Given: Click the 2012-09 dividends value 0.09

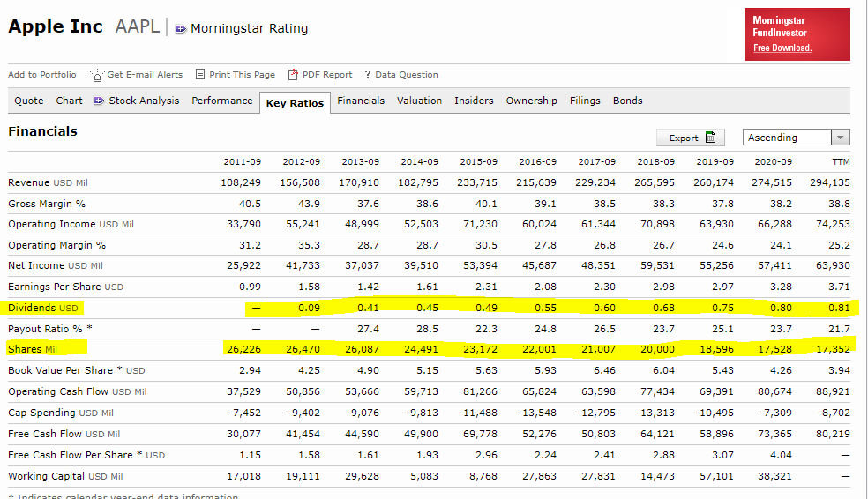Looking at the screenshot, I should click(309, 309).
